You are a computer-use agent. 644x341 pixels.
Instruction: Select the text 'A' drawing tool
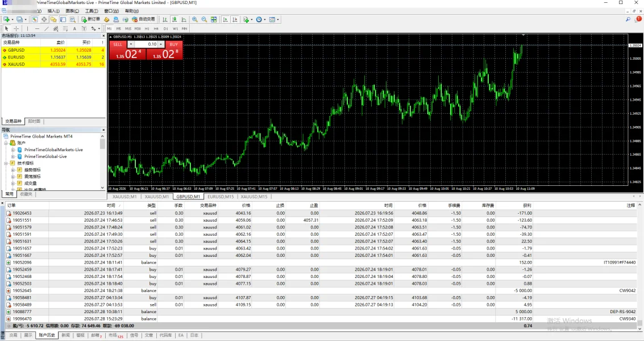pos(74,28)
